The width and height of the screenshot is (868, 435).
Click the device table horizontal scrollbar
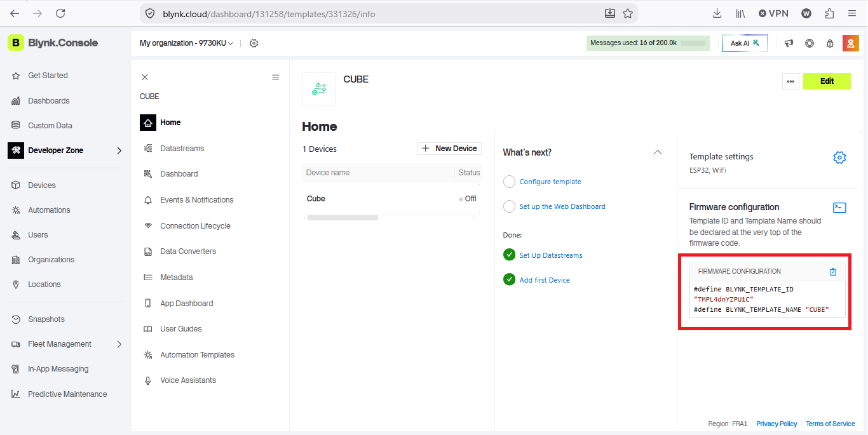pos(342,218)
